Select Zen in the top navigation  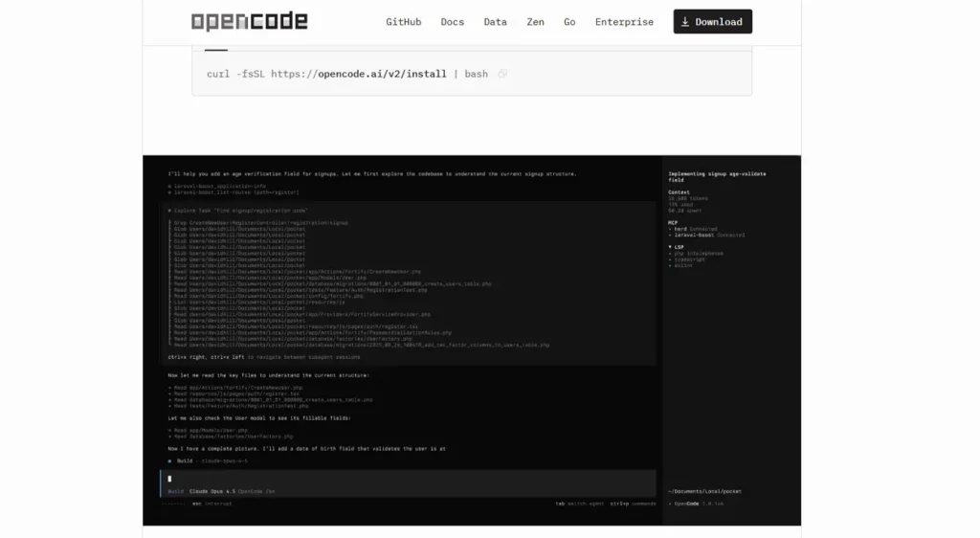tap(535, 22)
